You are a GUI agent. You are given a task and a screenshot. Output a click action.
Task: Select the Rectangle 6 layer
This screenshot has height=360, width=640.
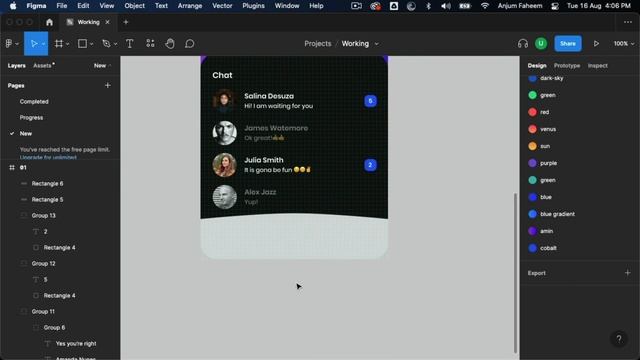click(47, 184)
